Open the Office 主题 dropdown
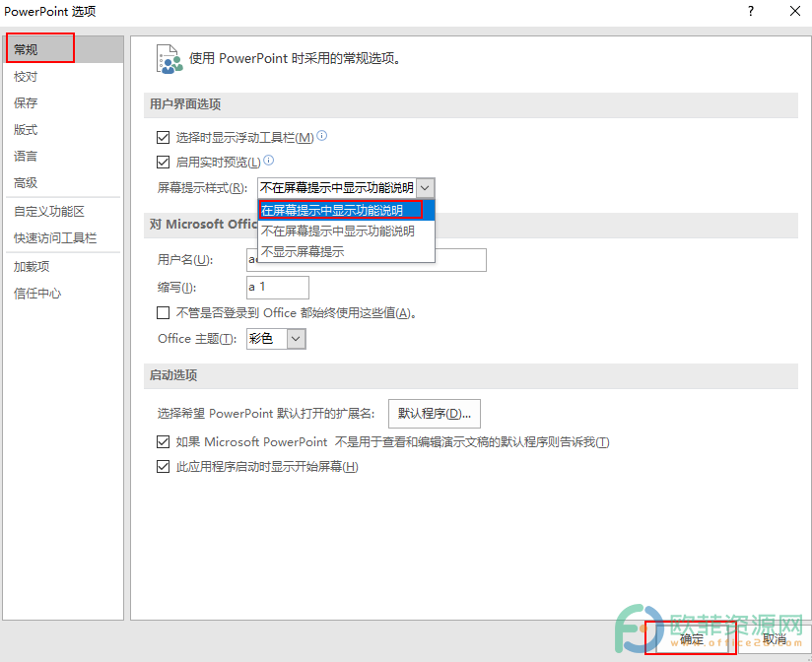 click(x=296, y=339)
